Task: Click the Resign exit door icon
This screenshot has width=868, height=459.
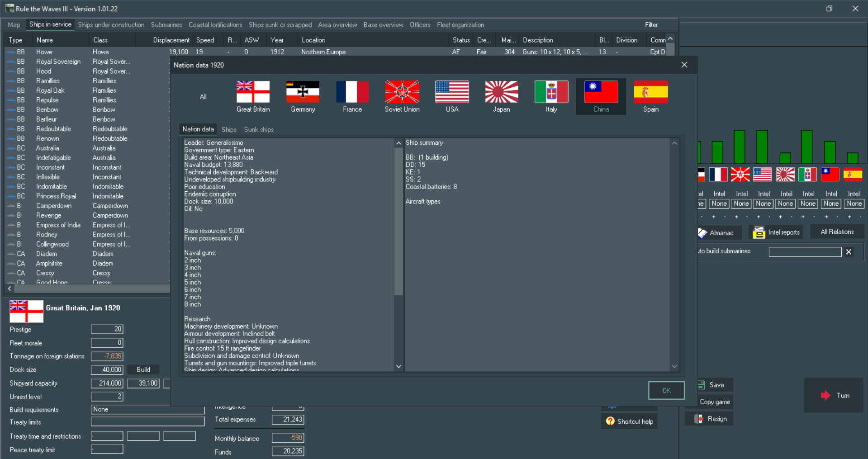Action: (x=698, y=418)
